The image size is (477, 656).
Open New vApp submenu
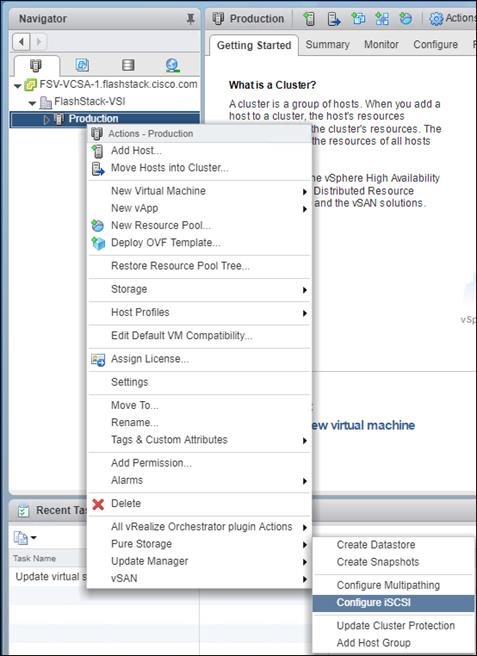click(x=199, y=208)
